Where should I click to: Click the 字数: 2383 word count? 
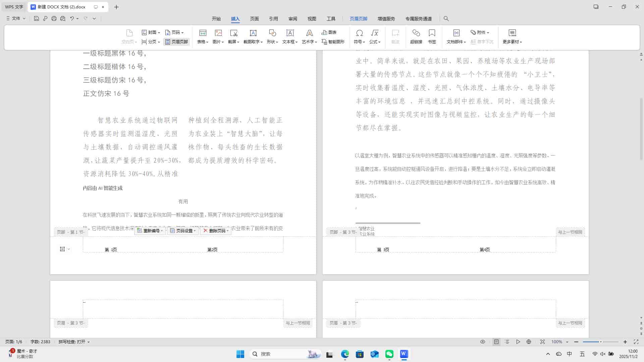[40, 342]
